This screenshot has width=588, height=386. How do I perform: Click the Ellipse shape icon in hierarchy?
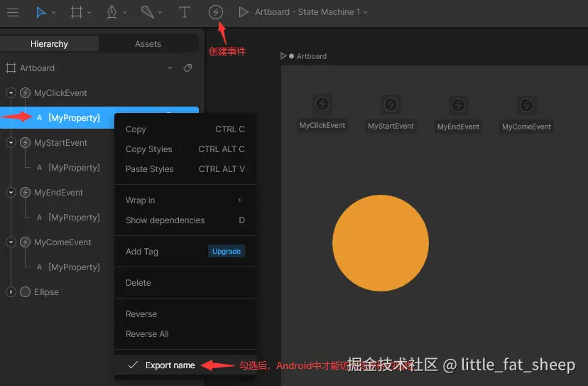25,291
